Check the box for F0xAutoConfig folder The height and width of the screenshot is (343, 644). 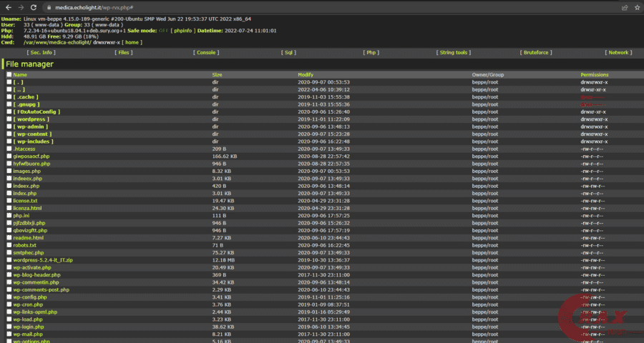coord(9,111)
